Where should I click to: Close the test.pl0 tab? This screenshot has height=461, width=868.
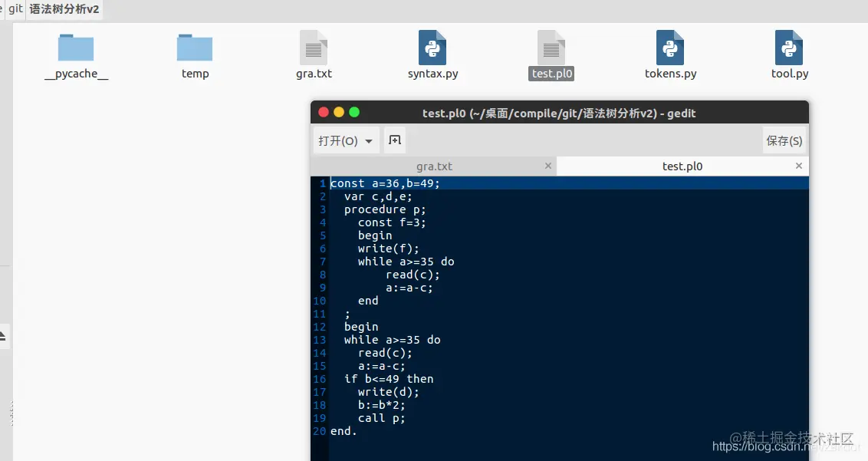(x=799, y=166)
